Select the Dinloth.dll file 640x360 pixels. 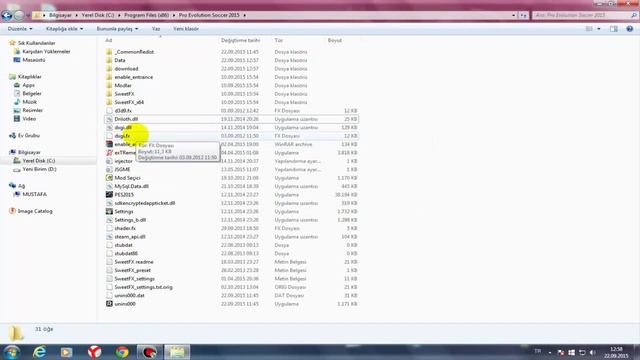click(x=126, y=119)
